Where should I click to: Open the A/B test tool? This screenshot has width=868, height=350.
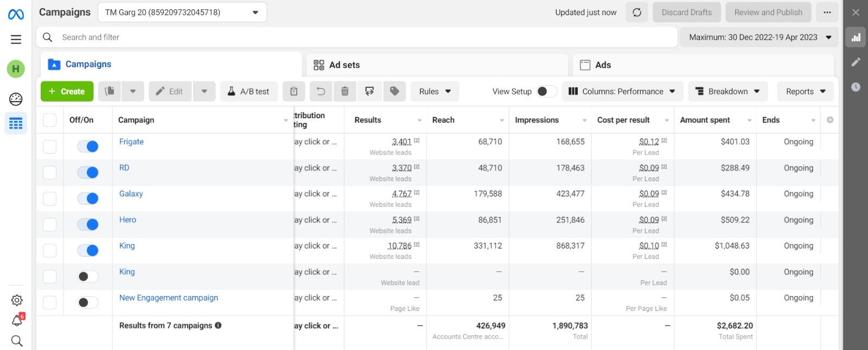[x=249, y=91]
